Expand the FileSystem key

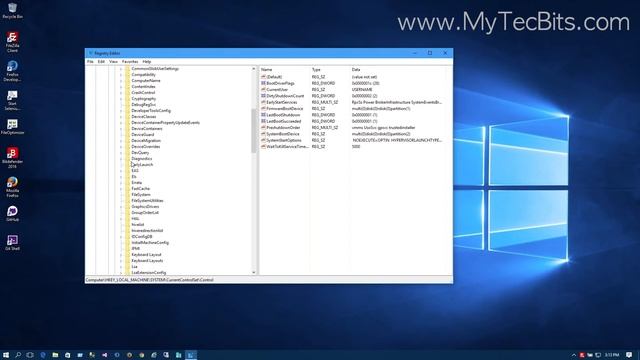coord(121,195)
